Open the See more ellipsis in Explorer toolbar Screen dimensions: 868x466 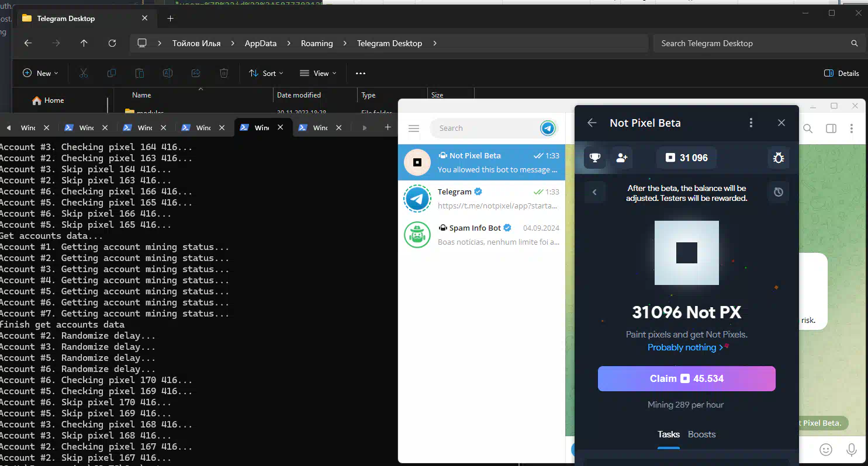[x=361, y=73]
